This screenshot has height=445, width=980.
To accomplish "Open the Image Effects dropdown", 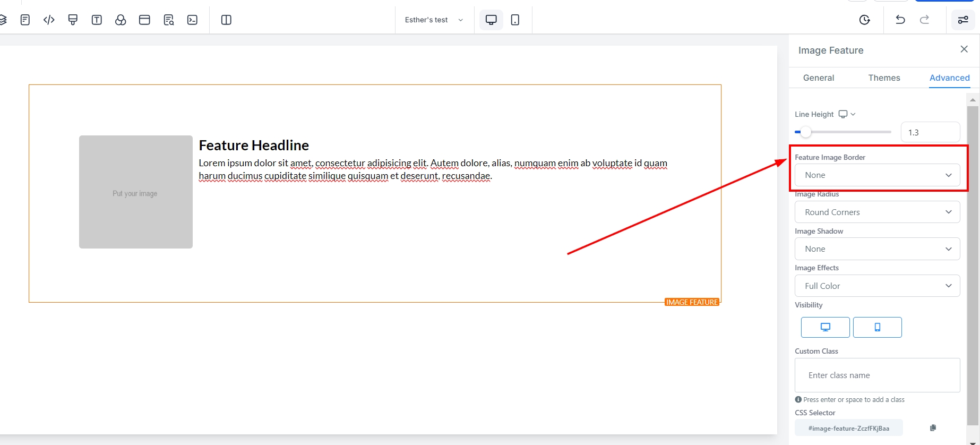I will pyautogui.click(x=877, y=286).
